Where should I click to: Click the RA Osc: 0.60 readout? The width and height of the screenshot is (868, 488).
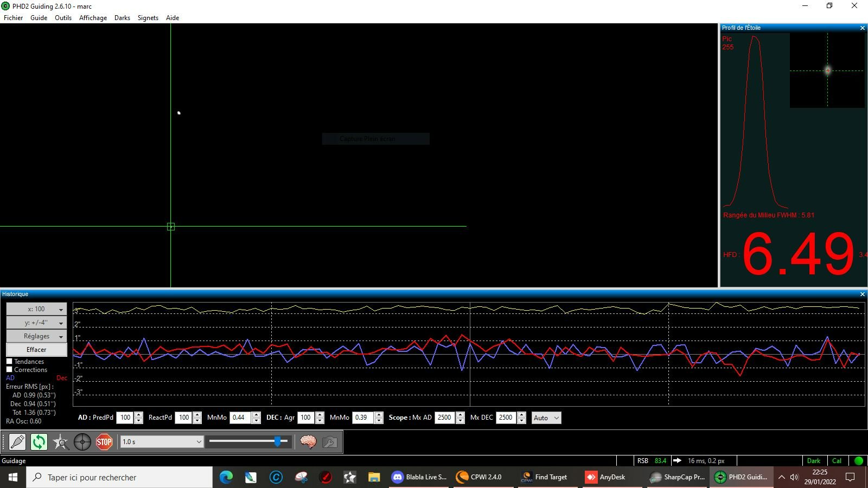23,421
